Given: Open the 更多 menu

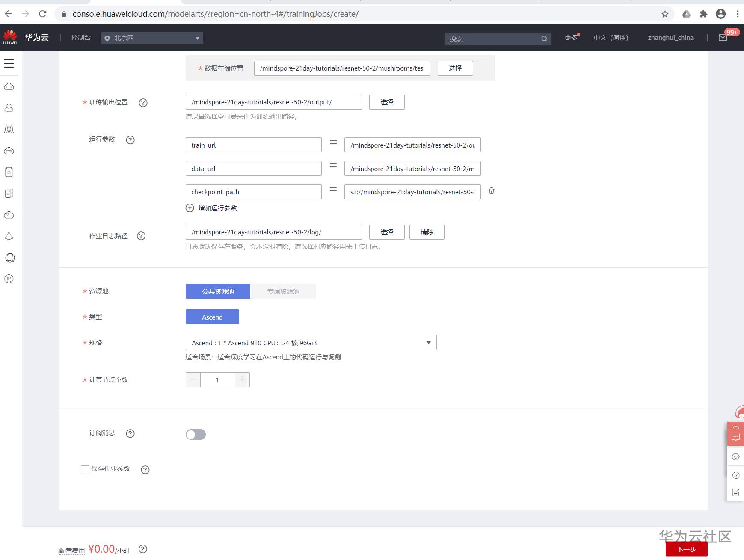Looking at the screenshot, I should tap(571, 38).
